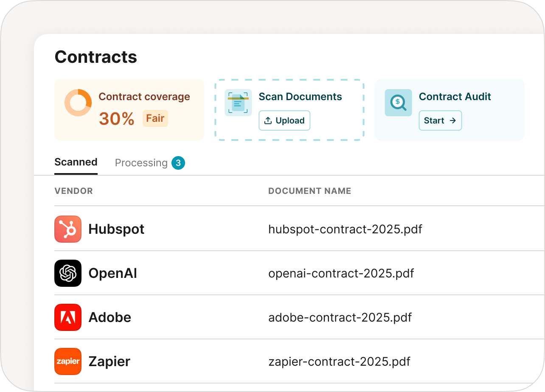This screenshot has height=392, width=545.
Task: Select the DOCUMENT NAME column header
Action: point(309,191)
